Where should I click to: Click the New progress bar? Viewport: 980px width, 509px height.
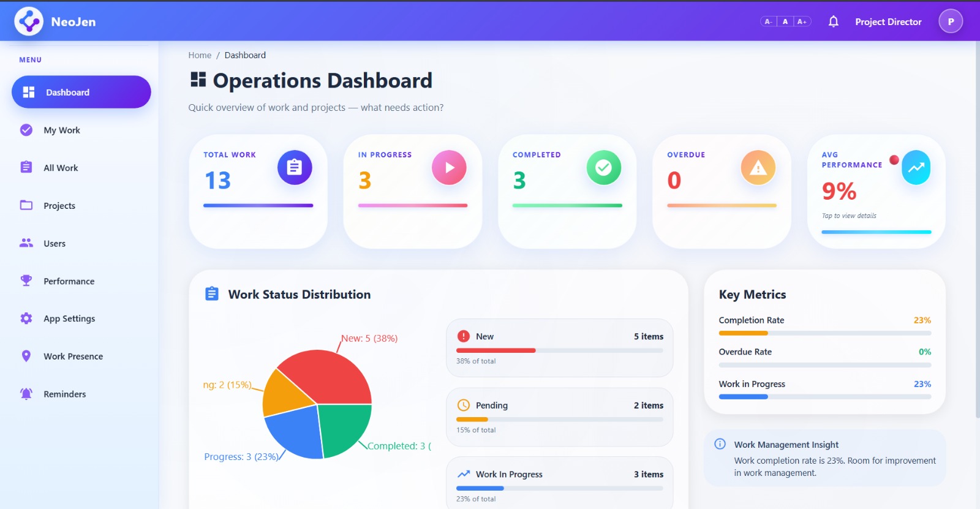coord(559,350)
